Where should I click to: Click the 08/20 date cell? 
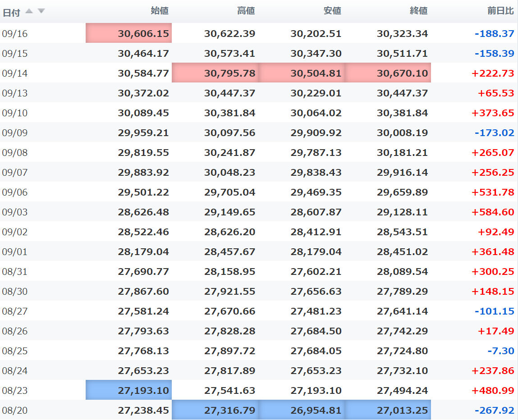coord(15,410)
